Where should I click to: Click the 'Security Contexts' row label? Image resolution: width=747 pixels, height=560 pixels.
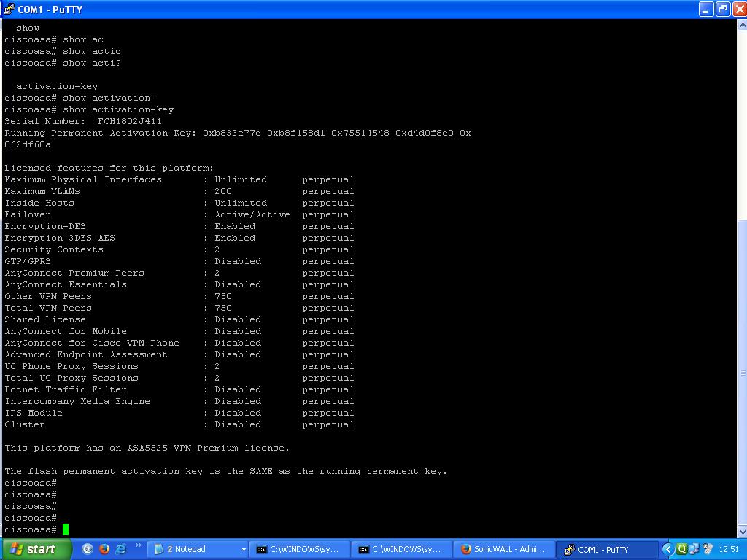[54, 249]
